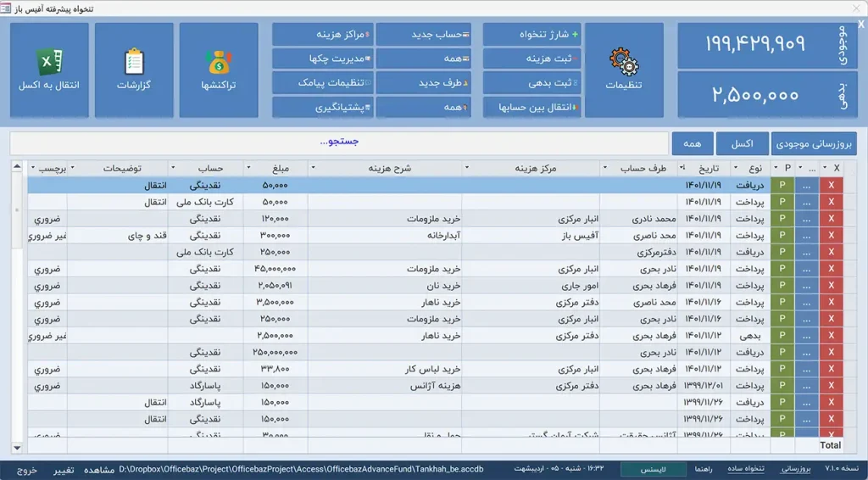Image resolution: width=868 pixels, height=480 pixels.
Task: Click blue ... on the خرید لباس کار row
Action: 807,369
